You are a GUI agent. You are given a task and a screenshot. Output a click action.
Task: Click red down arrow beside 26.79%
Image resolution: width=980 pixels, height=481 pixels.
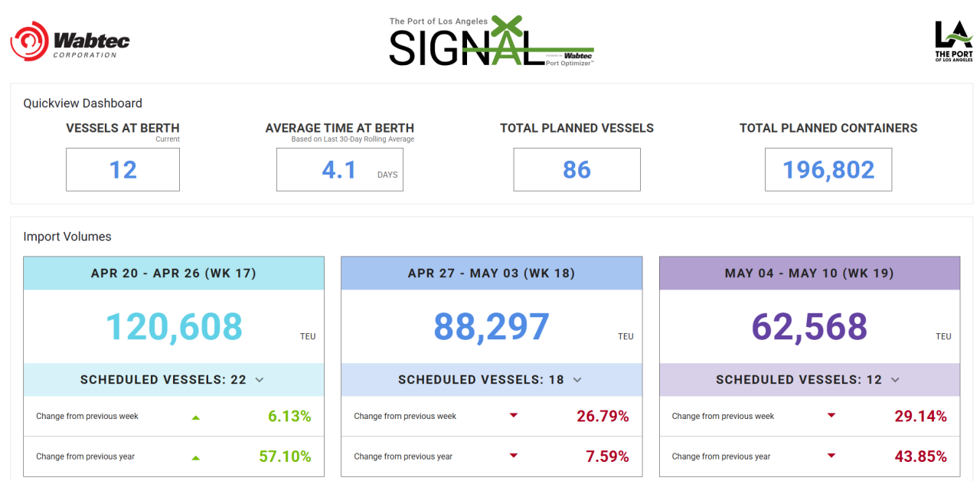pos(514,416)
